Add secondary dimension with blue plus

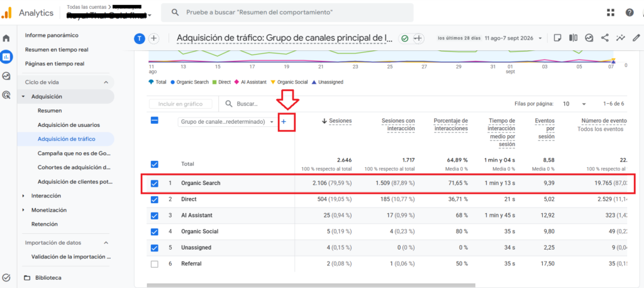click(284, 121)
